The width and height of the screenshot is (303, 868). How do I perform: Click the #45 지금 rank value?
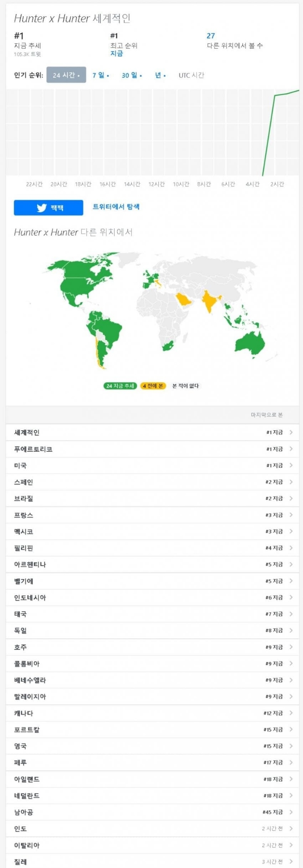pos(273,812)
